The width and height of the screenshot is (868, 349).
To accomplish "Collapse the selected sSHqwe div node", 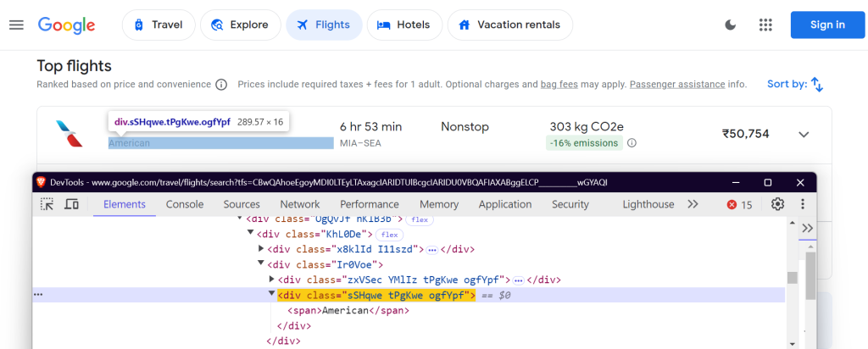I will click(x=272, y=294).
